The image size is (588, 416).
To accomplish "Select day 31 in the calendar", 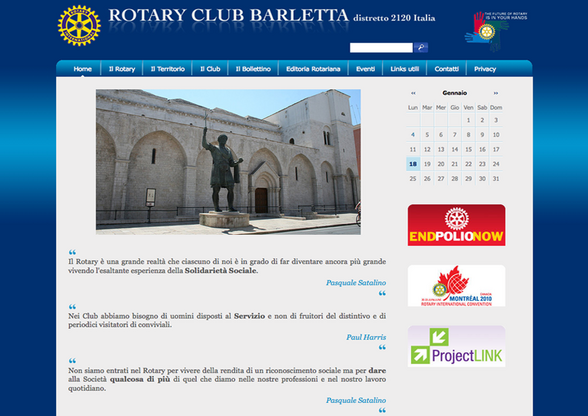I will pos(496,179).
